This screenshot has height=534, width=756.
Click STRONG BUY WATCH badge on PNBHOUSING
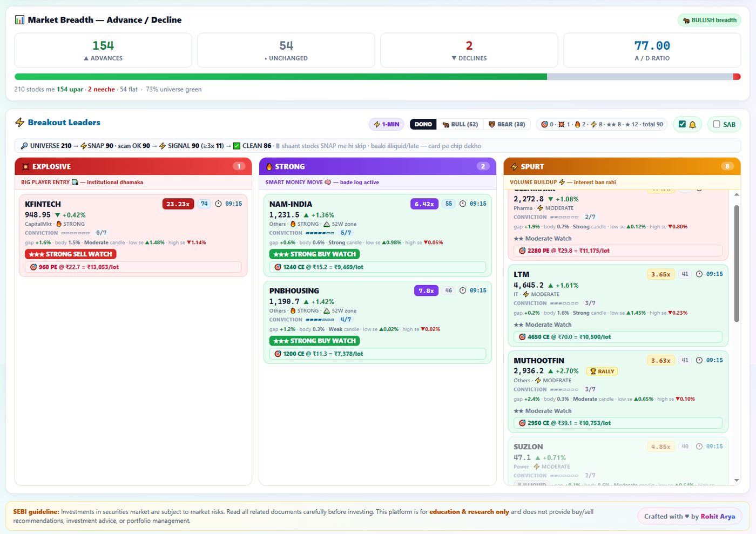pyautogui.click(x=314, y=341)
